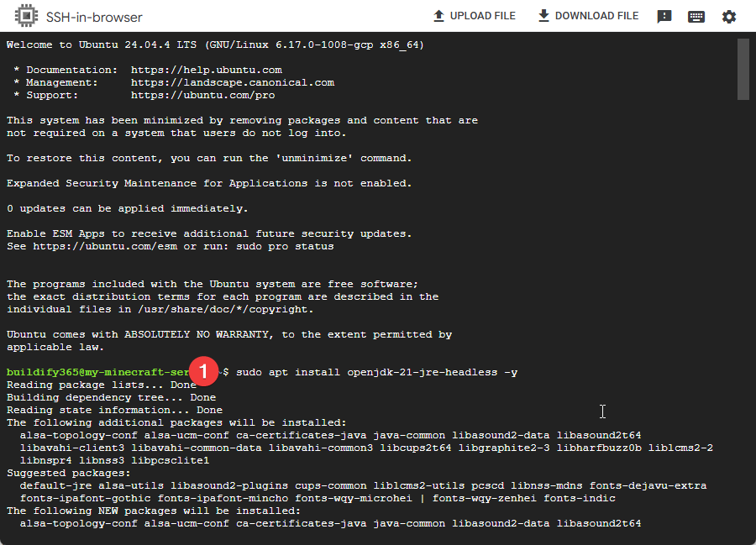This screenshot has width=756, height=545.
Task: Open the send feedback icon
Action: tap(664, 17)
